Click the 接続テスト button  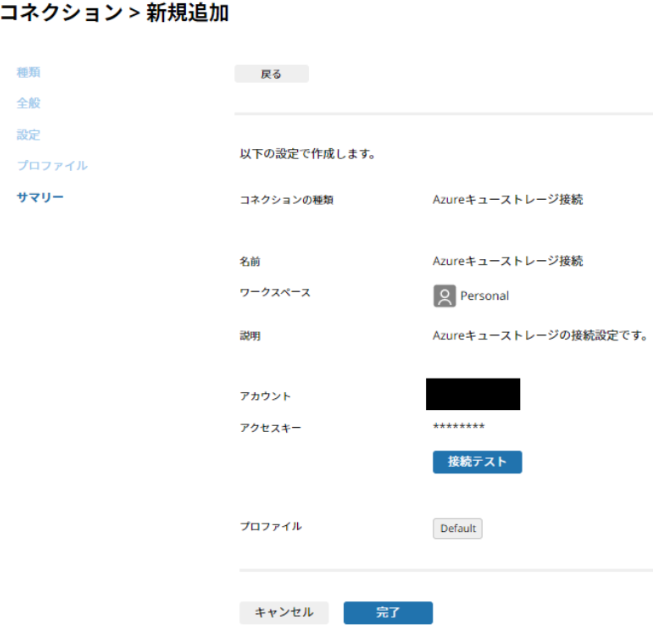[x=477, y=462]
